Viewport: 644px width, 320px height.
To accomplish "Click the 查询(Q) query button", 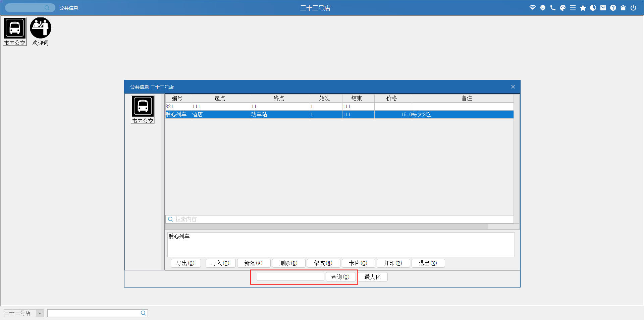I will pos(340,277).
